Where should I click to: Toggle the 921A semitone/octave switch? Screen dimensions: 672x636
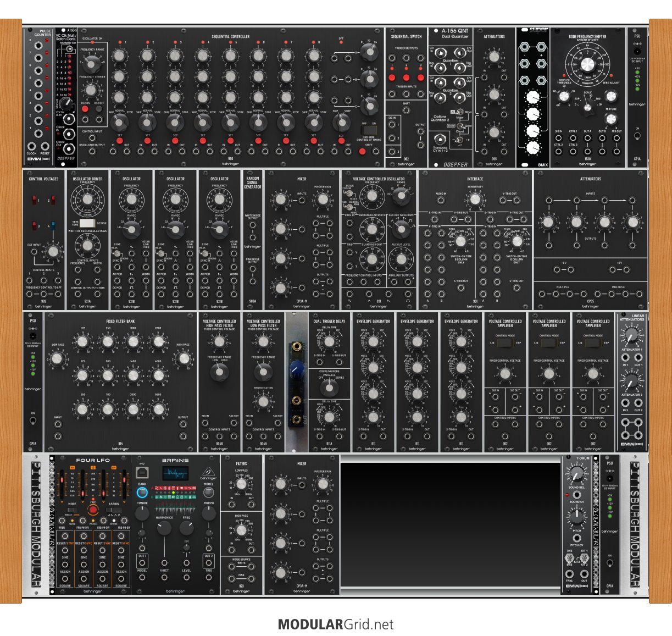[88, 223]
